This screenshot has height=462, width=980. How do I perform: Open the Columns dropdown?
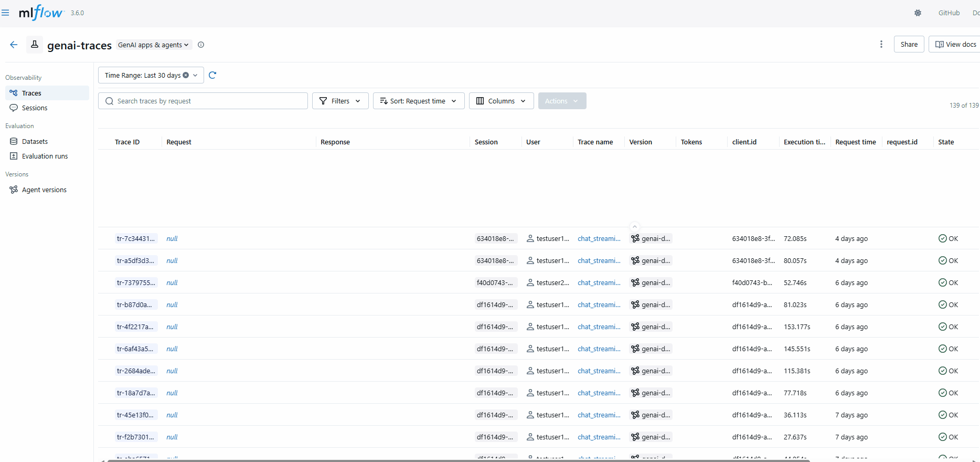tap(501, 101)
